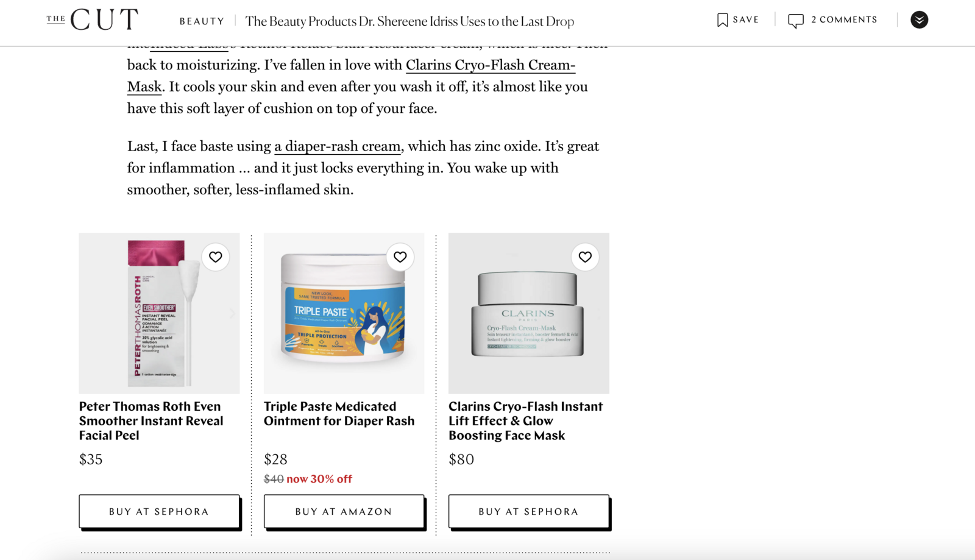Expand the header chevron dropdown circle
Viewport: 975px width, 560px height.
(x=919, y=20)
